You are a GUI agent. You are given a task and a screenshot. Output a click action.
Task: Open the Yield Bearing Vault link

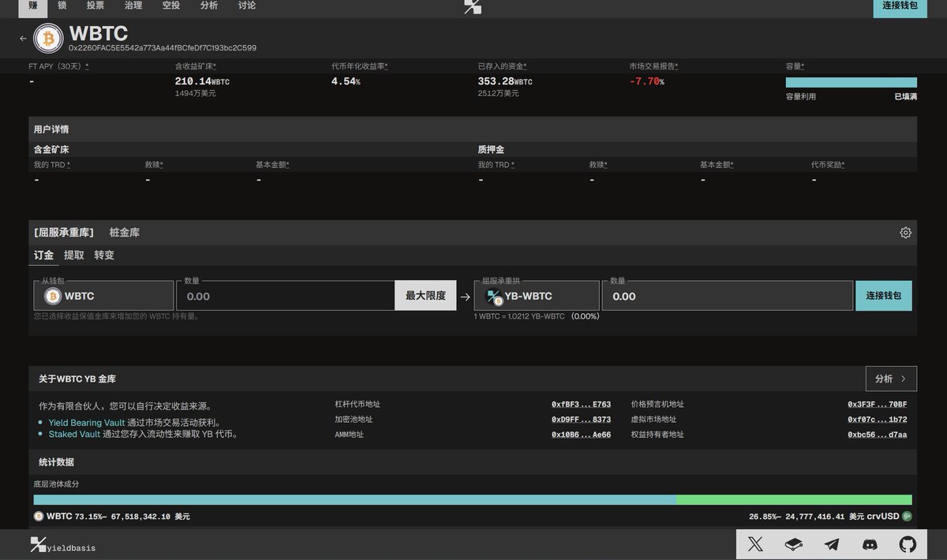click(87, 423)
